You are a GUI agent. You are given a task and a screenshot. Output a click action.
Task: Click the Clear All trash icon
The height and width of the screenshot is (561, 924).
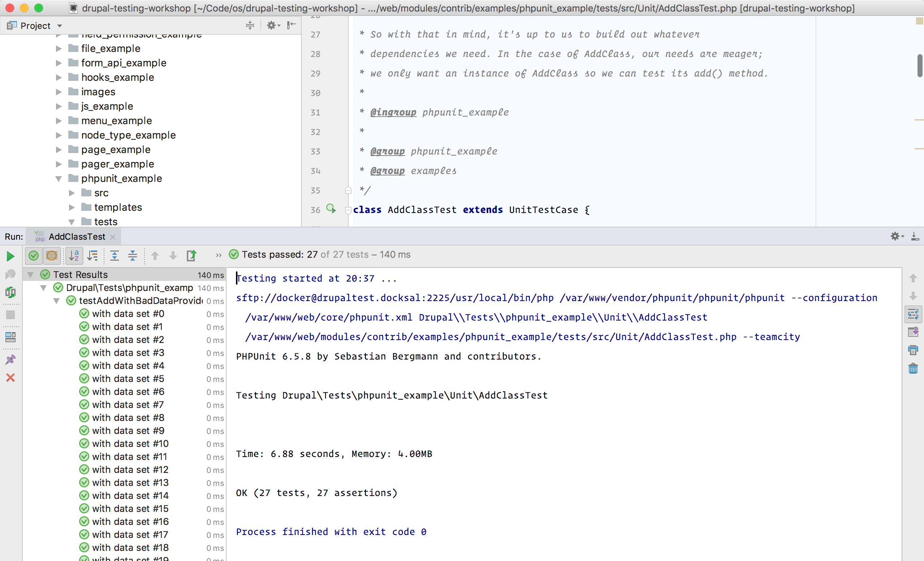913,368
